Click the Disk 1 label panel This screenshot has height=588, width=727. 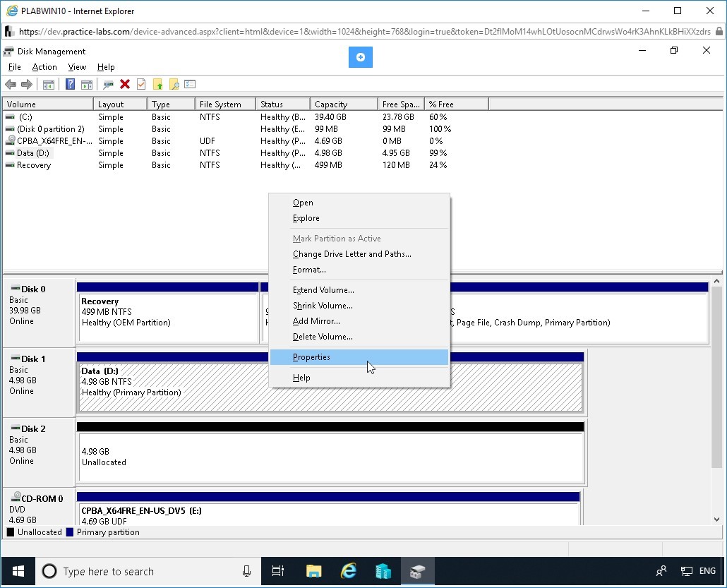point(39,382)
